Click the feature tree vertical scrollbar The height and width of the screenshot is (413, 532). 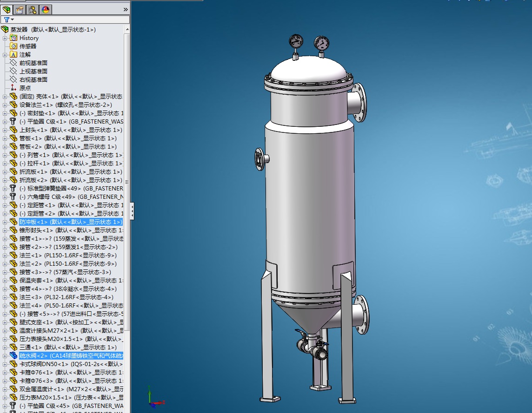tap(127, 181)
